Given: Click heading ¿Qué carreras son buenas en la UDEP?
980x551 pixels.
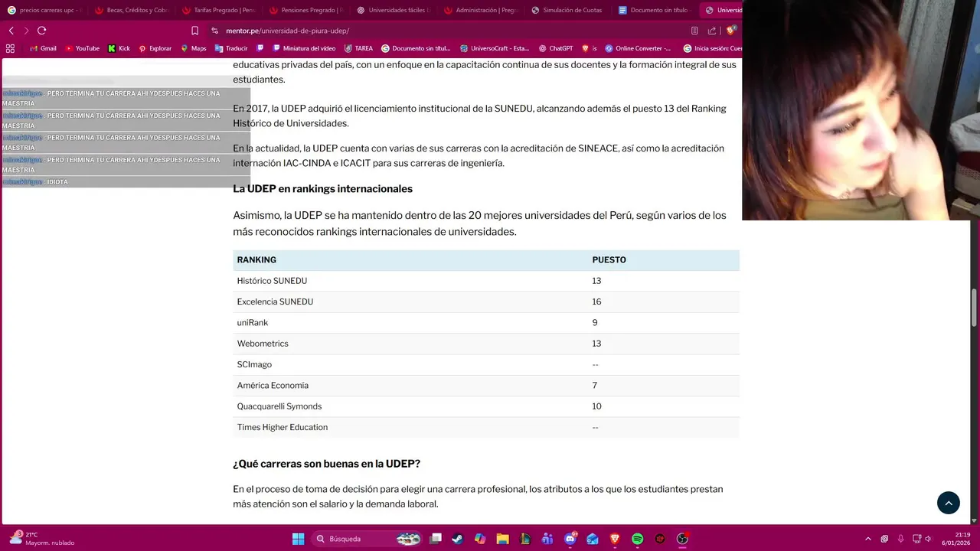Looking at the screenshot, I should 326,464.
